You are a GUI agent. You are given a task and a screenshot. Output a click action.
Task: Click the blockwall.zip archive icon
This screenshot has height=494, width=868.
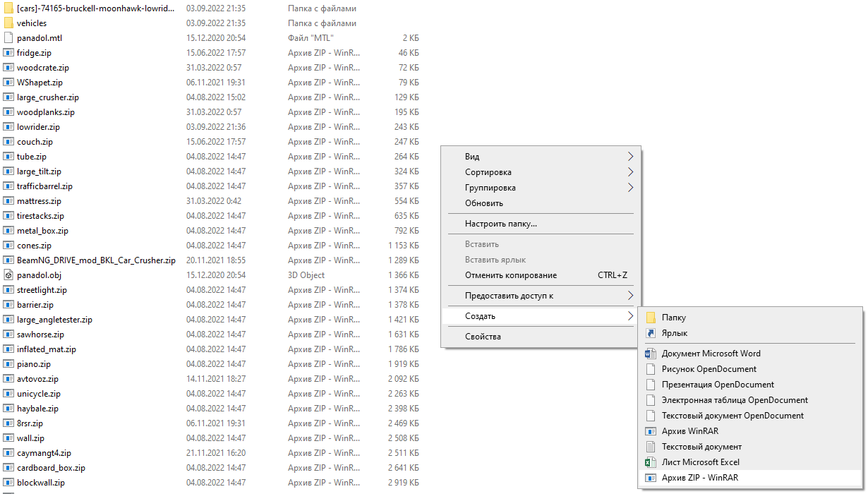click(8, 483)
